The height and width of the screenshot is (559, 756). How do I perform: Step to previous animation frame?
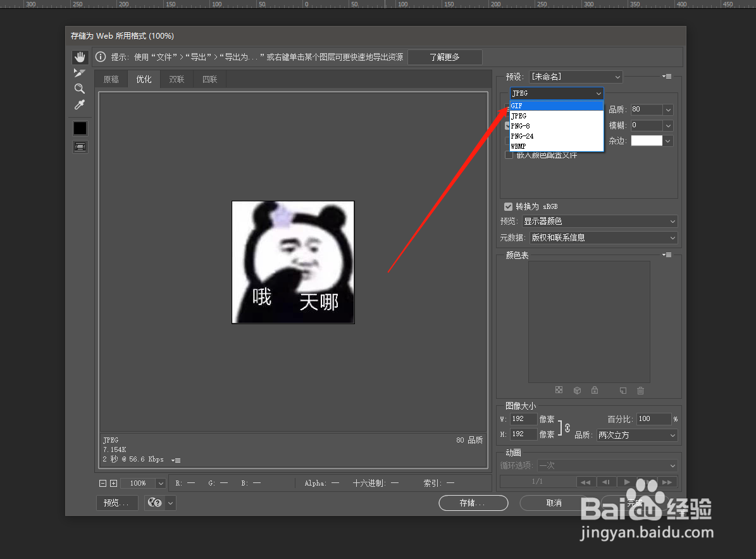pyautogui.click(x=606, y=482)
